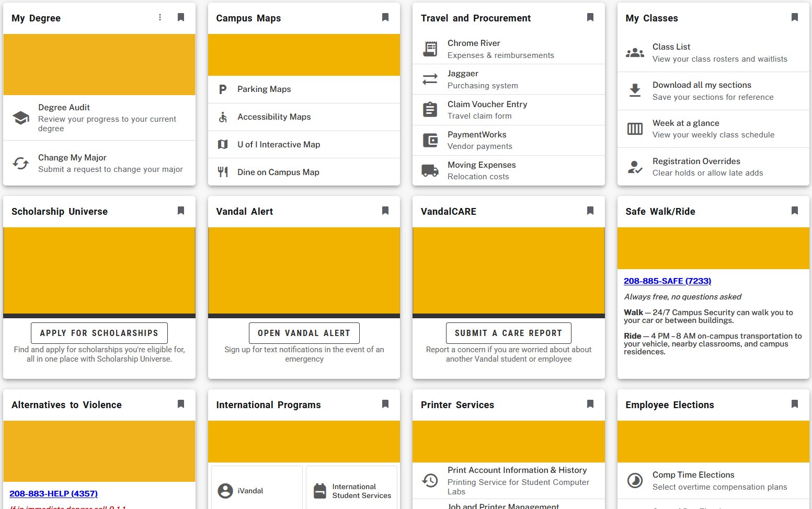This screenshot has width=812, height=509.
Task: Click the Accessibility Maps wheelchair icon
Action: tap(223, 117)
